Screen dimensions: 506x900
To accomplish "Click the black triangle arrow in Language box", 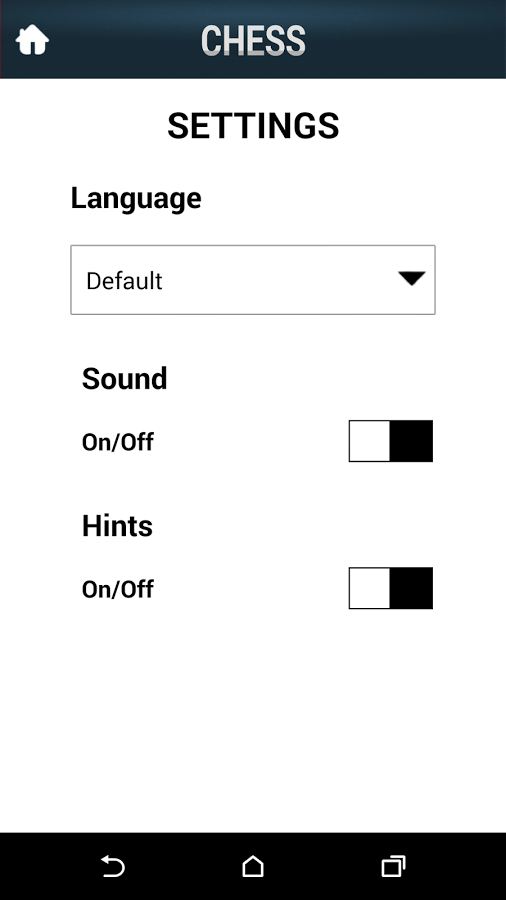I will pos(412,278).
